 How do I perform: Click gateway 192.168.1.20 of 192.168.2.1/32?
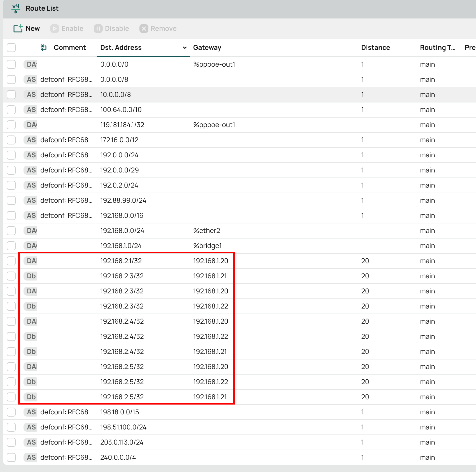coord(211,261)
